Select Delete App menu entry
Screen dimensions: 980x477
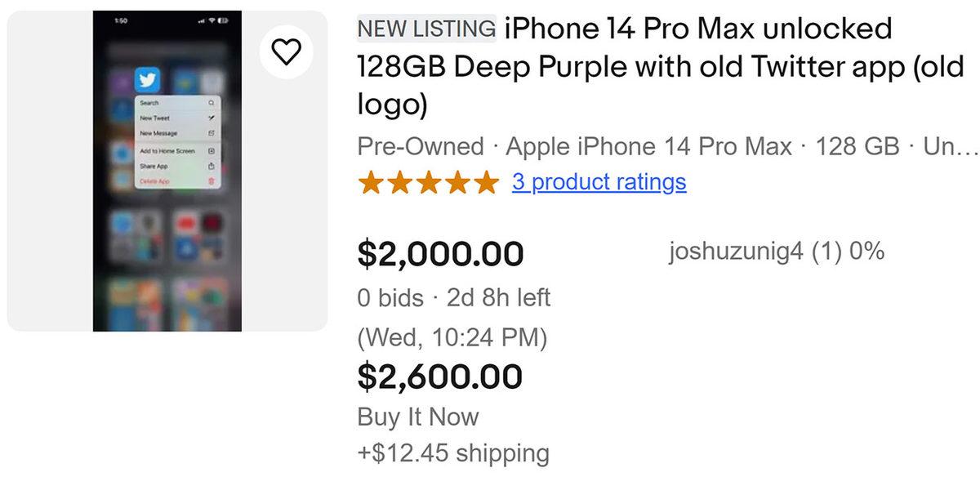click(x=154, y=181)
